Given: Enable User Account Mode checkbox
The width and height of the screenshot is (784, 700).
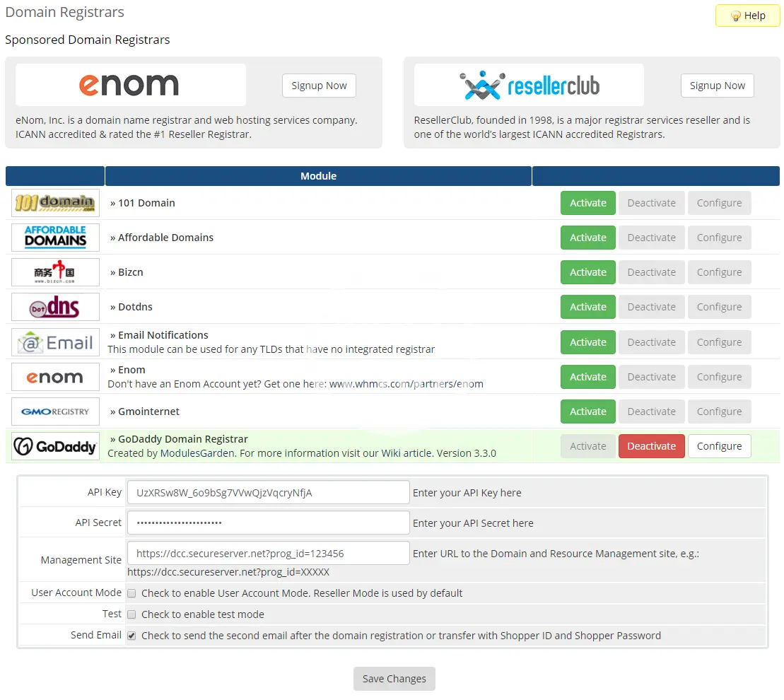Looking at the screenshot, I should coord(131,593).
